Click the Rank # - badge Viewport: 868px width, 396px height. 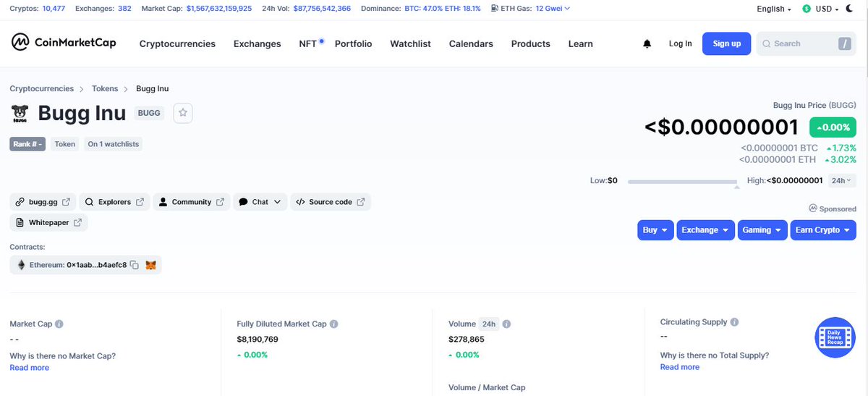[28, 144]
